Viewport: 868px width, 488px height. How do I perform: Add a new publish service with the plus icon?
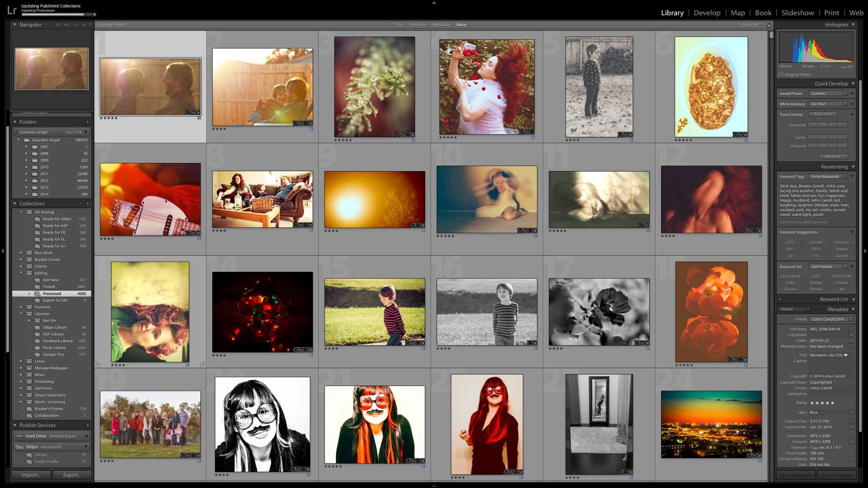tap(89, 425)
